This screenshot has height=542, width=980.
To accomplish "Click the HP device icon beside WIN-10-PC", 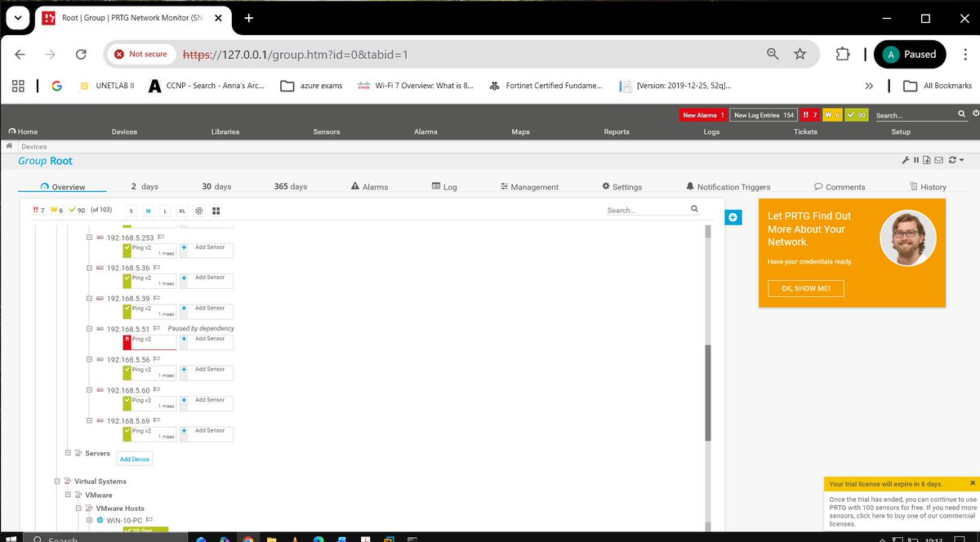I will coord(100,520).
